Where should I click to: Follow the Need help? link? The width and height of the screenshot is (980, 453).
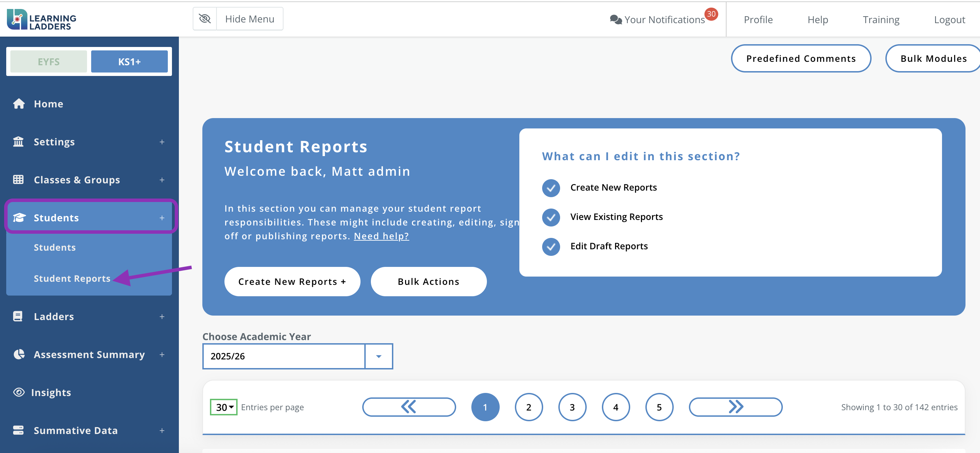click(x=381, y=236)
